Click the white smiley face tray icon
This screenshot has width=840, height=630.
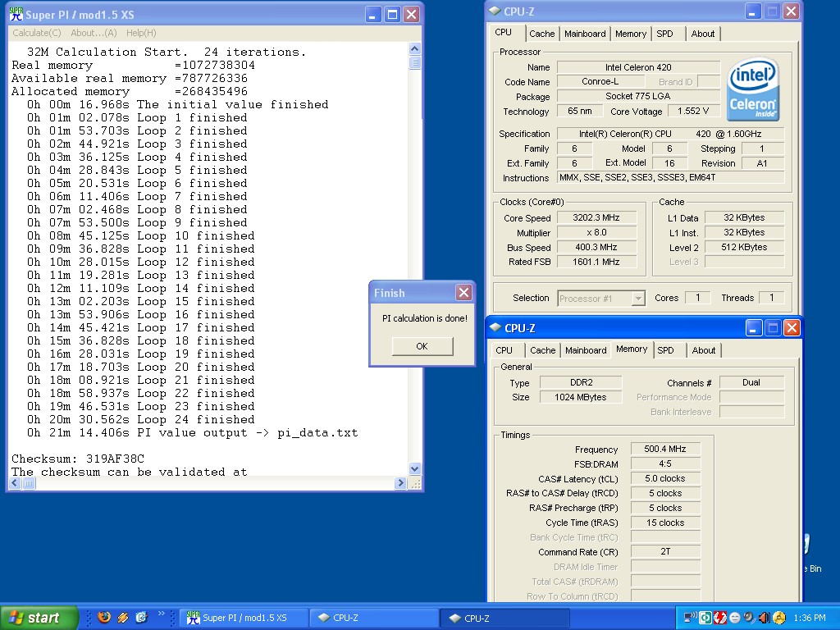pyautogui.click(x=735, y=618)
